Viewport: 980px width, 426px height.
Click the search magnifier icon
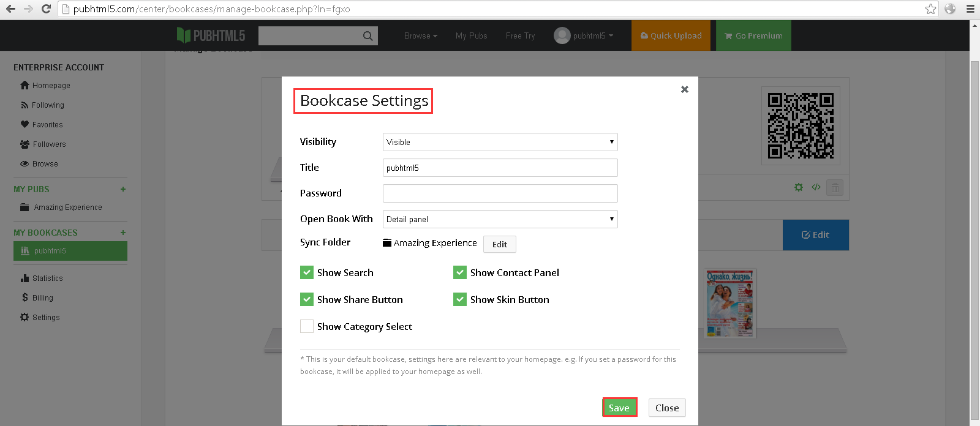click(x=367, y=36)
